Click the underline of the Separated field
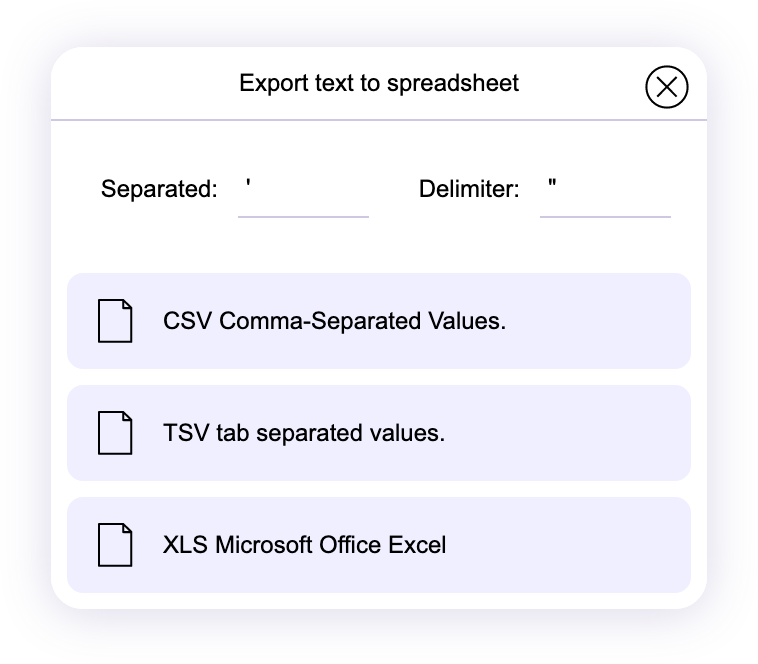758x664 pixels. coord(303,216)
